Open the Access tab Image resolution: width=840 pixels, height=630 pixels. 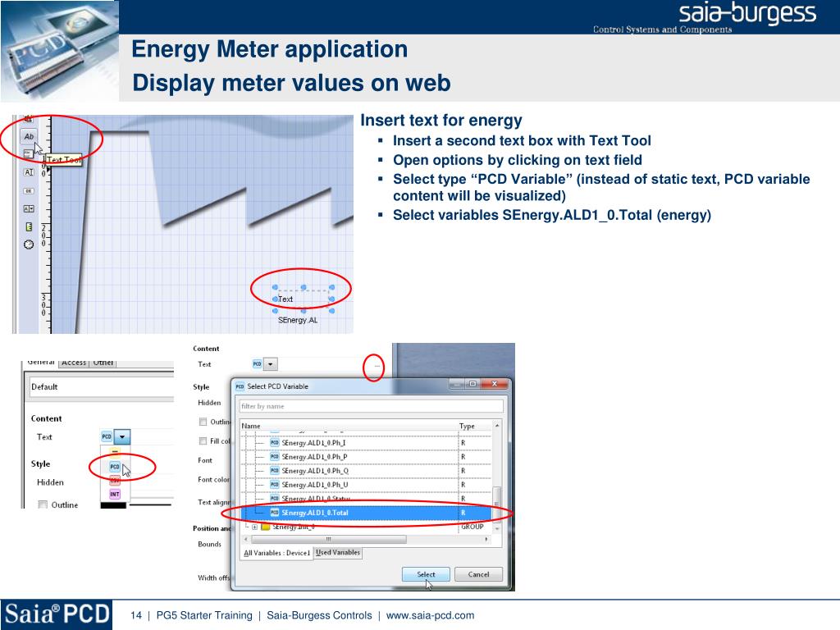(x=74, y=363)
